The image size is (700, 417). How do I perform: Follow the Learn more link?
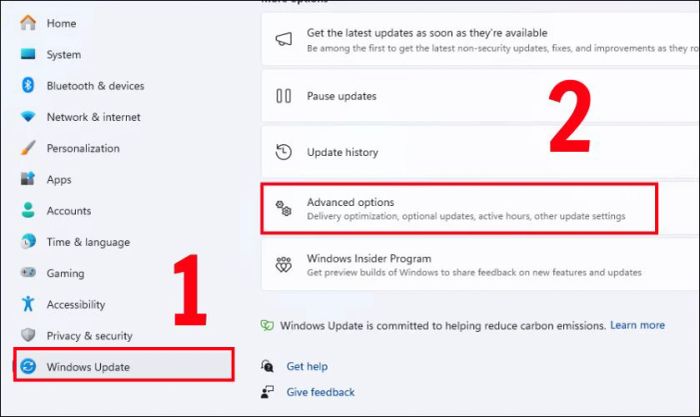coord(638,325)
